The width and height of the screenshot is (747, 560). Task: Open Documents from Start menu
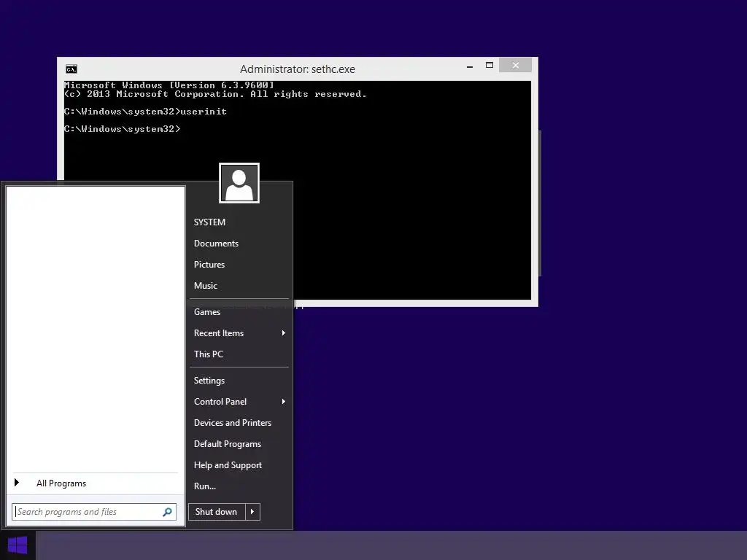pos(216,244)
